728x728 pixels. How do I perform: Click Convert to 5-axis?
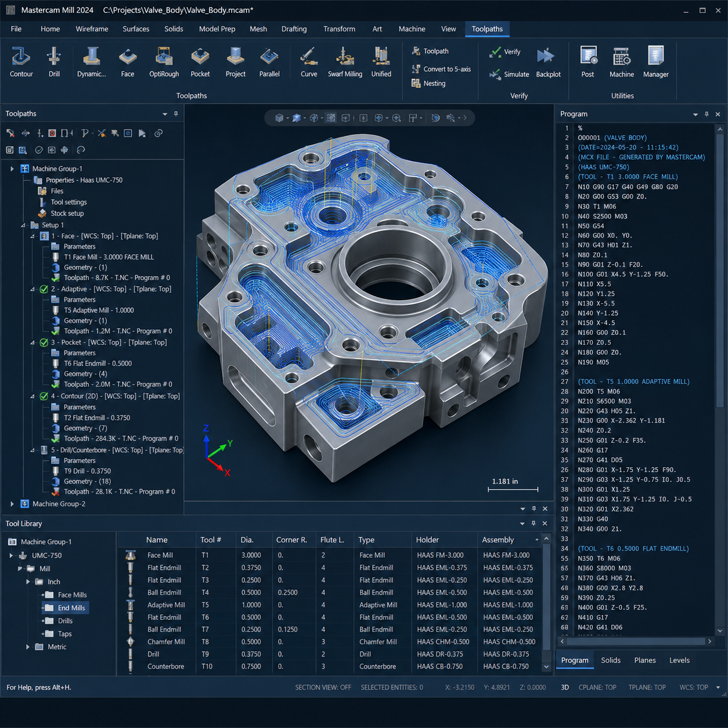tap(441, 69)
